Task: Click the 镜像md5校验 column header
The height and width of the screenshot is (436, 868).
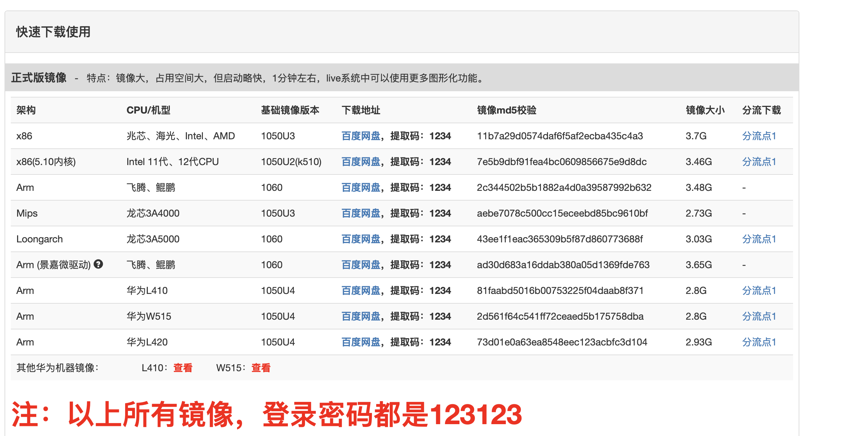Action: click(x=506, y=110)
